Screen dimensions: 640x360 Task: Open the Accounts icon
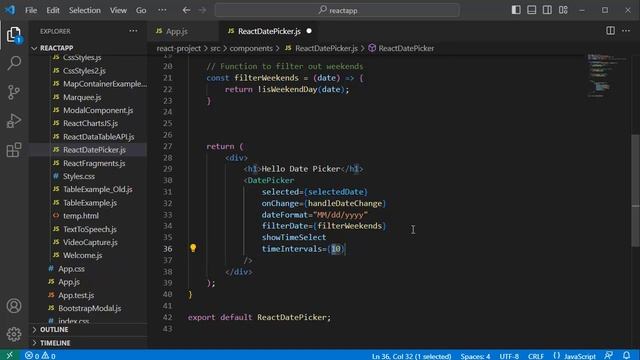14,305
